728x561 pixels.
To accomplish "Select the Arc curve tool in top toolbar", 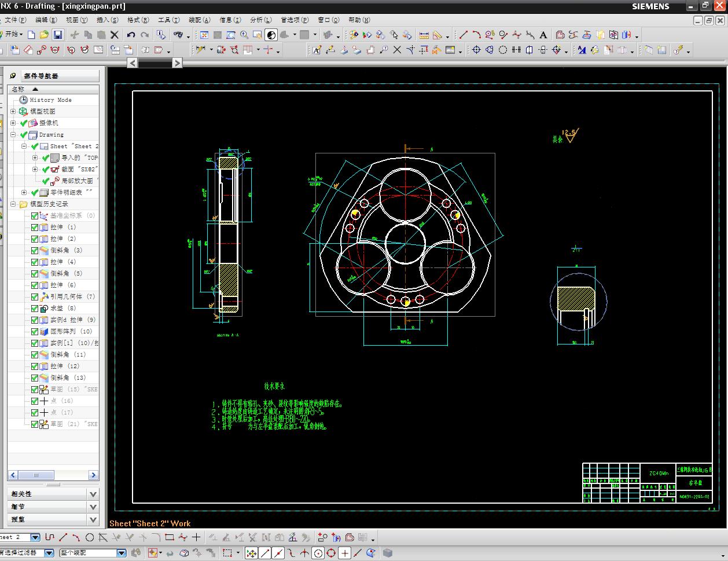I will (x=476, y=35).
